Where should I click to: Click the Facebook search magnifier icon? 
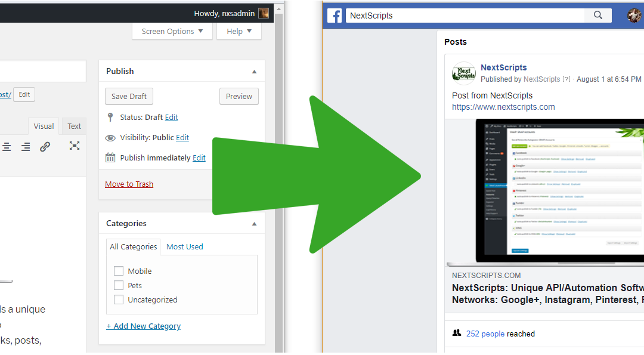coord(598,15)
